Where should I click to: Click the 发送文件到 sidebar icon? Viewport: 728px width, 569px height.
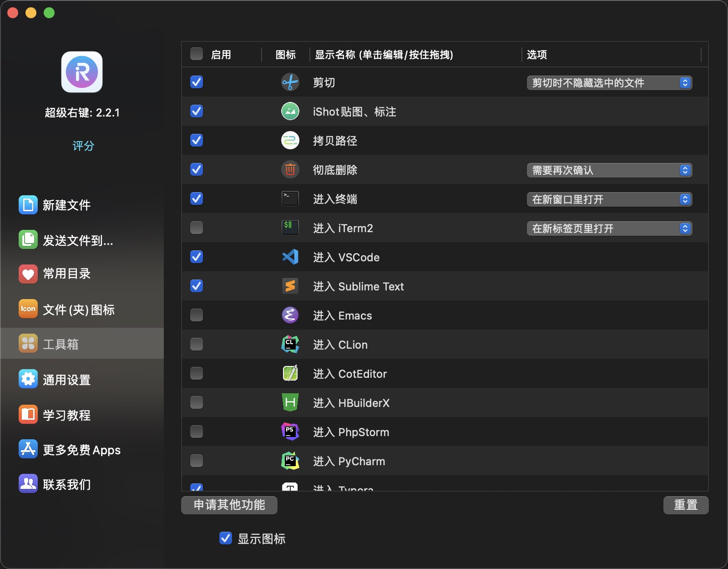[28, 239]
